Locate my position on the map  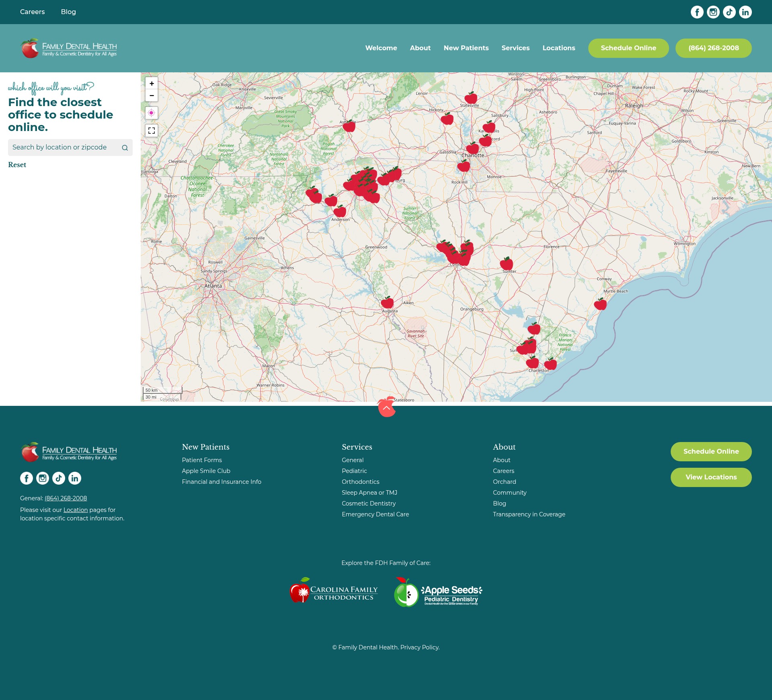pyautogui.click(x=152, y=113)
